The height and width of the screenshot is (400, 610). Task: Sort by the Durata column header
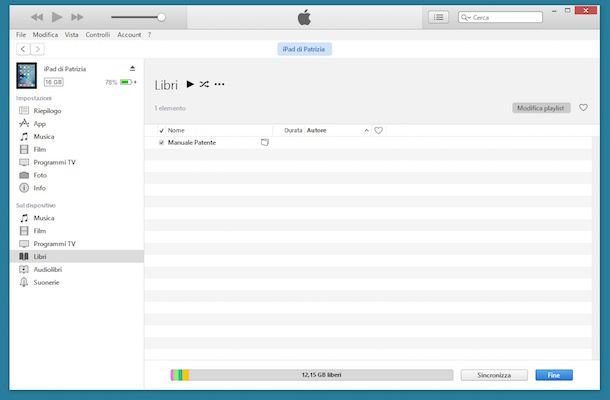(x=293, y=130)
